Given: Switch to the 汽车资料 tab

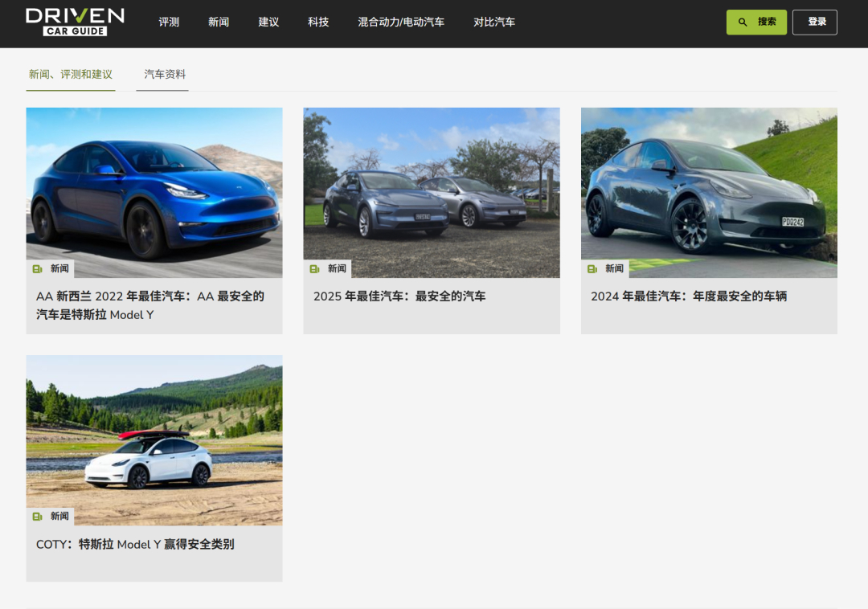Looking at the screenshot, I should [165, 75].
